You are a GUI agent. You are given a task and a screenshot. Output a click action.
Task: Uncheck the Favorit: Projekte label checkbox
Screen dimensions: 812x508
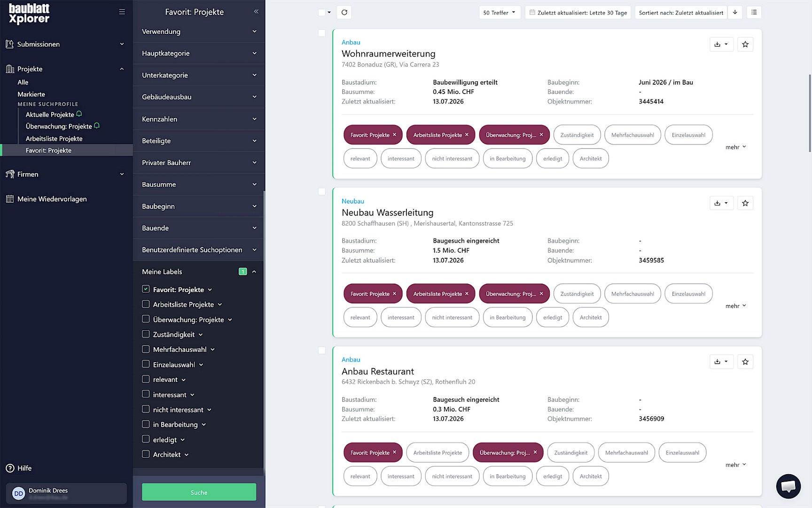pyautogui.click(x=146, y=289)
